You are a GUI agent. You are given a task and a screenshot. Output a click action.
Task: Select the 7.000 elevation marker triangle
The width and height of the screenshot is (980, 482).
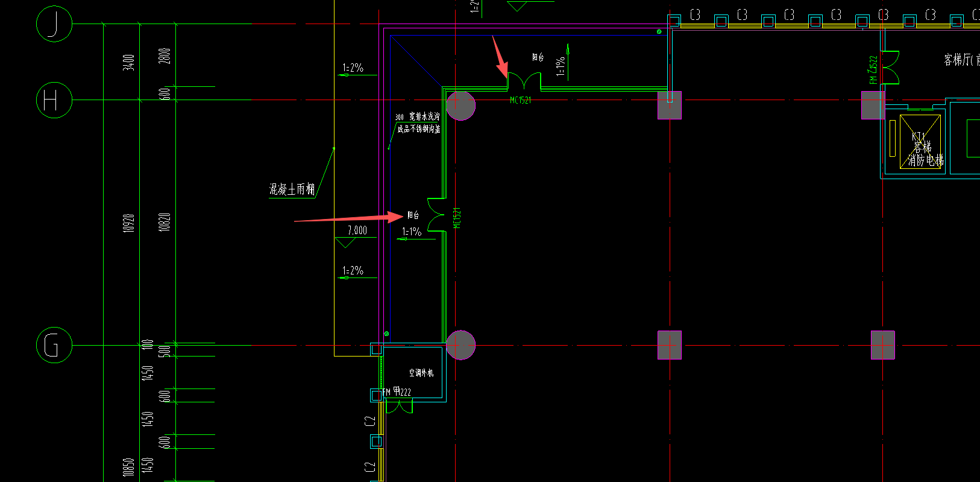(x=345, y=243)
